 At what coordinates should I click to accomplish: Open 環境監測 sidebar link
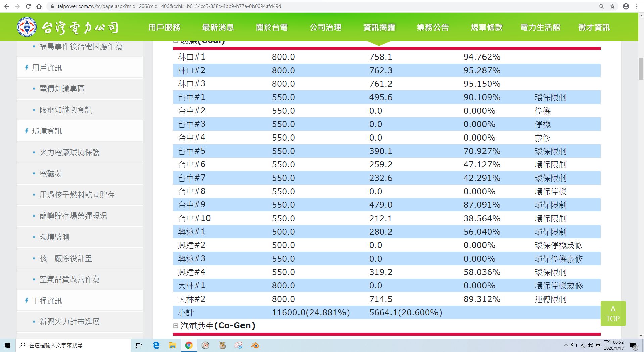[x=54, y=237]
